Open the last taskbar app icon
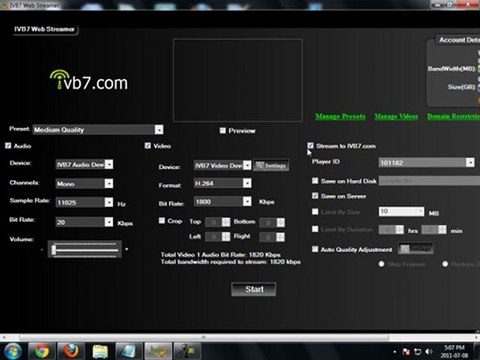The height and width of the screenshot is (360, 480). 187,351
